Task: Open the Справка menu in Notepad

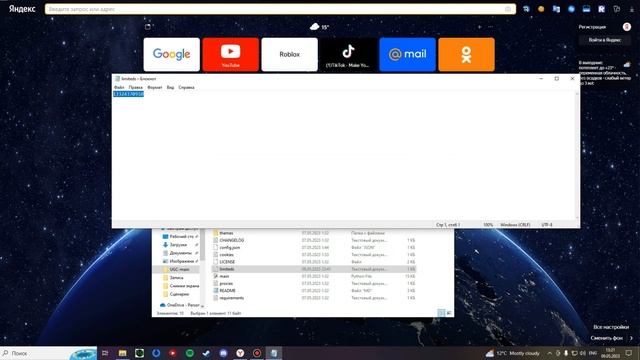Action: 186,87
